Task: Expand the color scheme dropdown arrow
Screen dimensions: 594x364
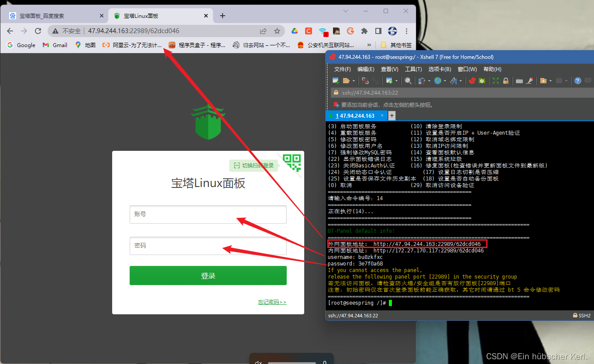Action: (429, 81)
